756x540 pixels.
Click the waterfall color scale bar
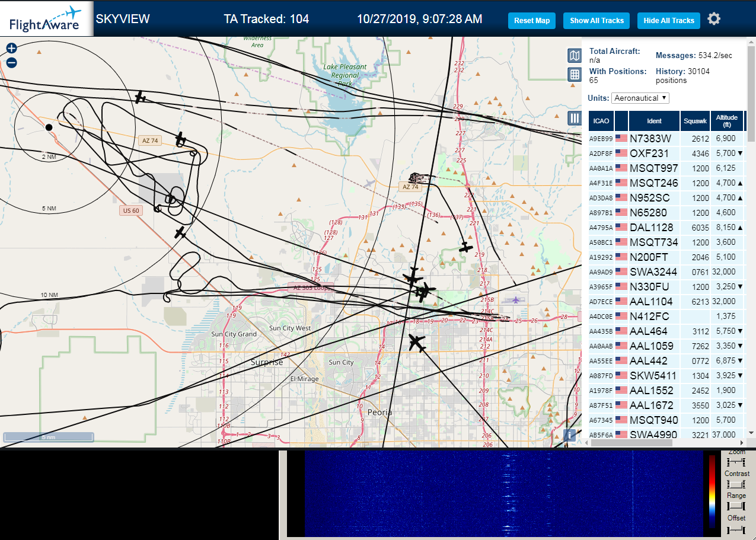point(712,491)
